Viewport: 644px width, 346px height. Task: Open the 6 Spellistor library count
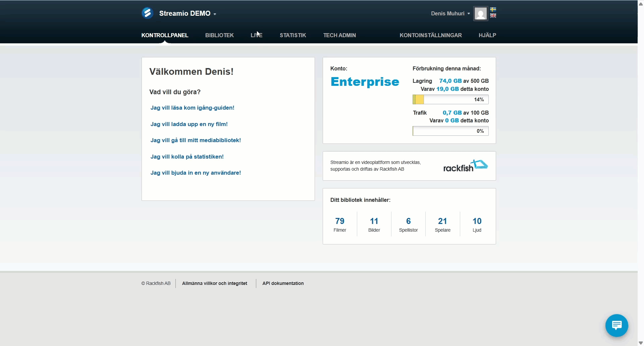click(x=408, y=224)
